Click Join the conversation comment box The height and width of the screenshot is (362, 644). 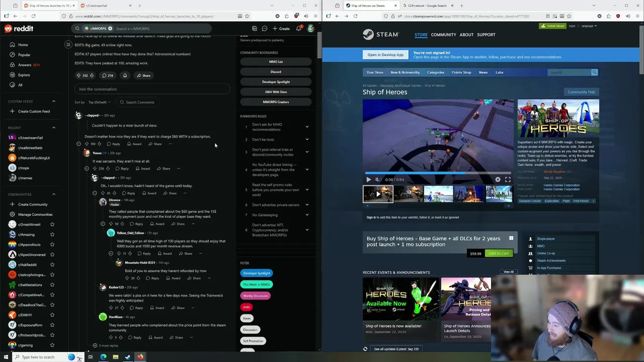click(x=152, y=89)
